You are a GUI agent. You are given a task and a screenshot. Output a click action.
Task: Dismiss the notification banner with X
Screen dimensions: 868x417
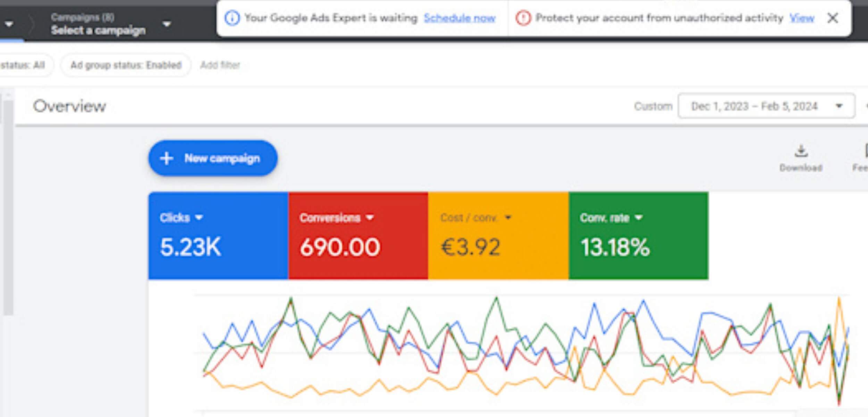click(833, 18)
